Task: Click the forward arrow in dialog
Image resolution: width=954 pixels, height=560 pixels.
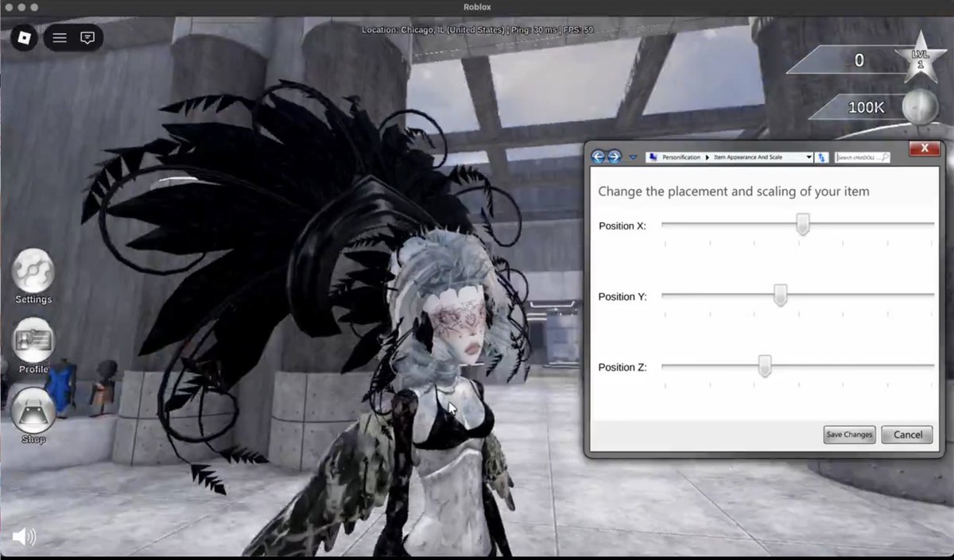Action: click(614, 157)
